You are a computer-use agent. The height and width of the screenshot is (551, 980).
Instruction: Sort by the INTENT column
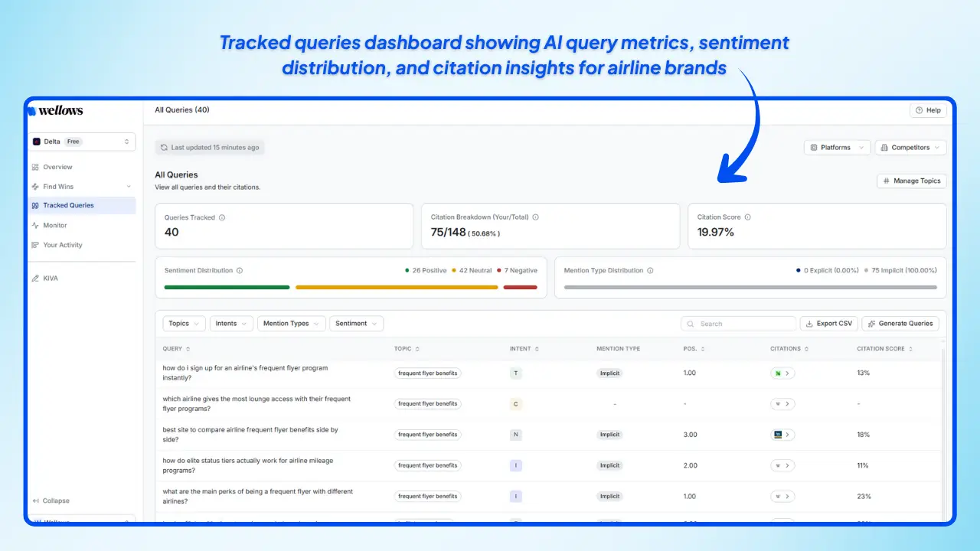(524, 349)
